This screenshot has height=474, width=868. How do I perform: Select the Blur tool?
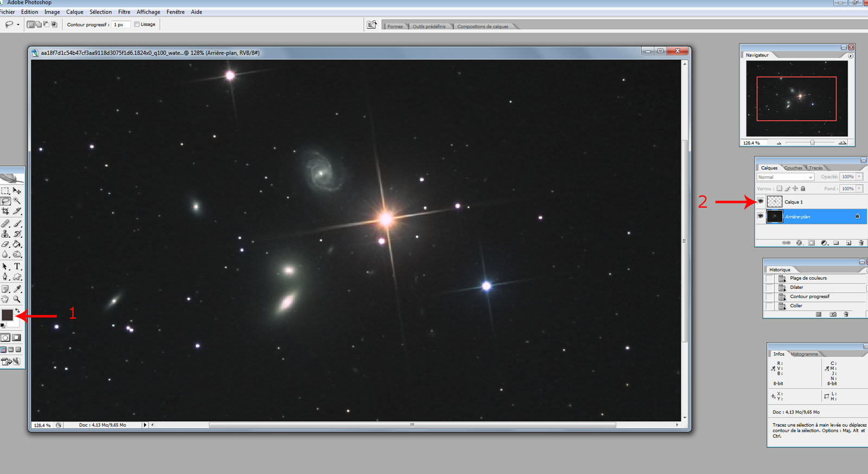(5, 254)
